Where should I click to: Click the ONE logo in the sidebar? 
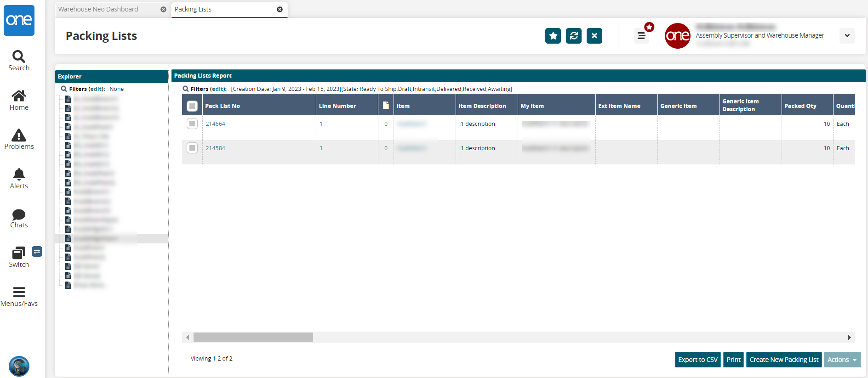pyautogui.click(x=19, y=20)
